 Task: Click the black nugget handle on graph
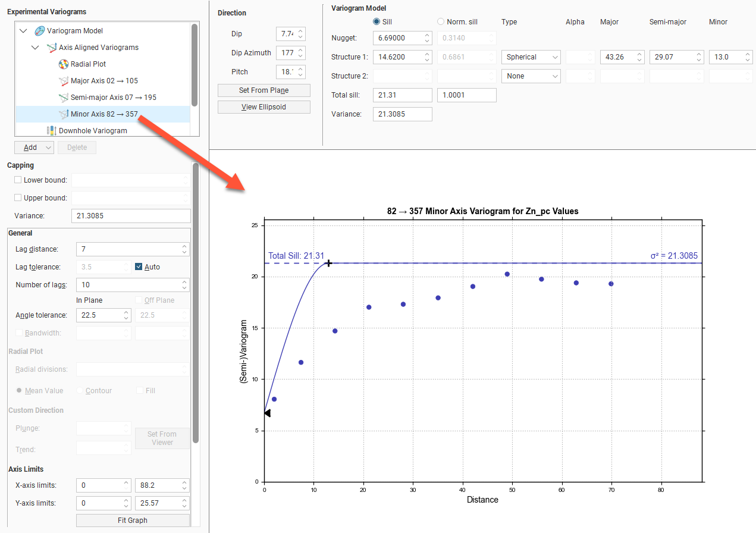[267, 413]
